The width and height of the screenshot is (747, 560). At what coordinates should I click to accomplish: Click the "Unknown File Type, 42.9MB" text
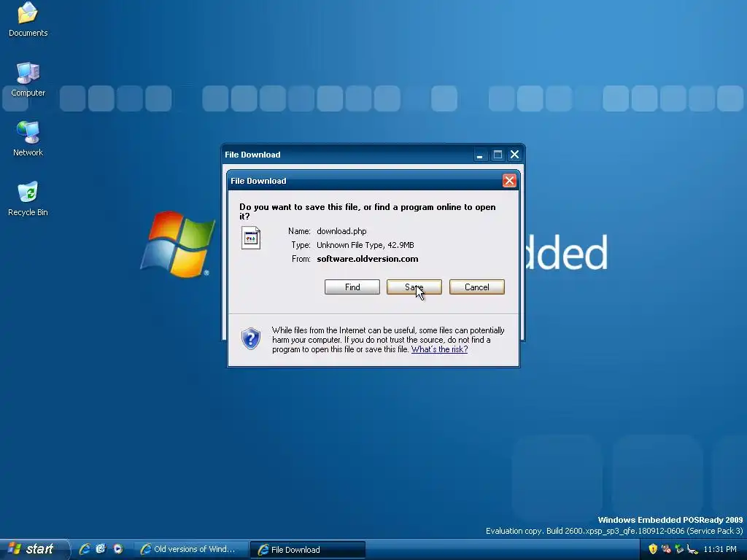(x=365, y=245)
